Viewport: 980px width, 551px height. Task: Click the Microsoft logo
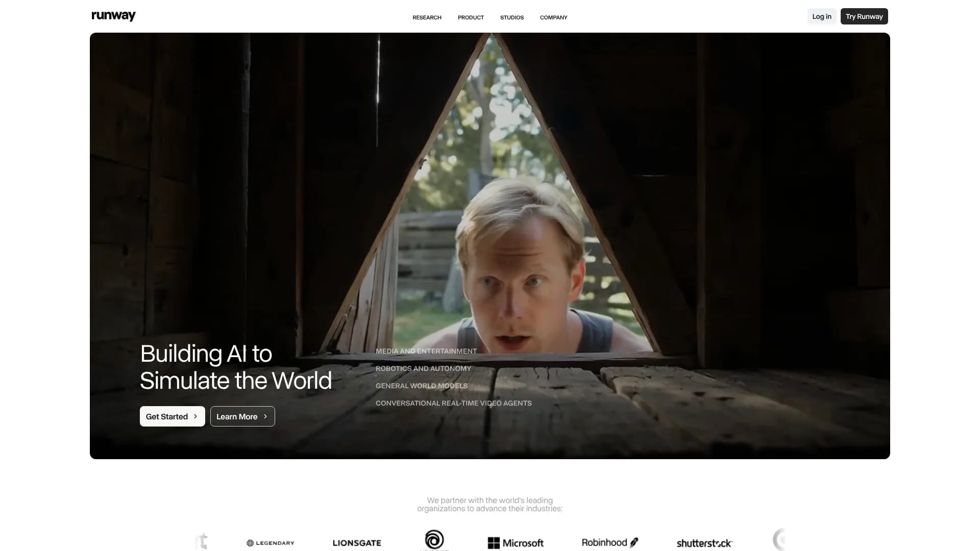[x=516, y=543]
